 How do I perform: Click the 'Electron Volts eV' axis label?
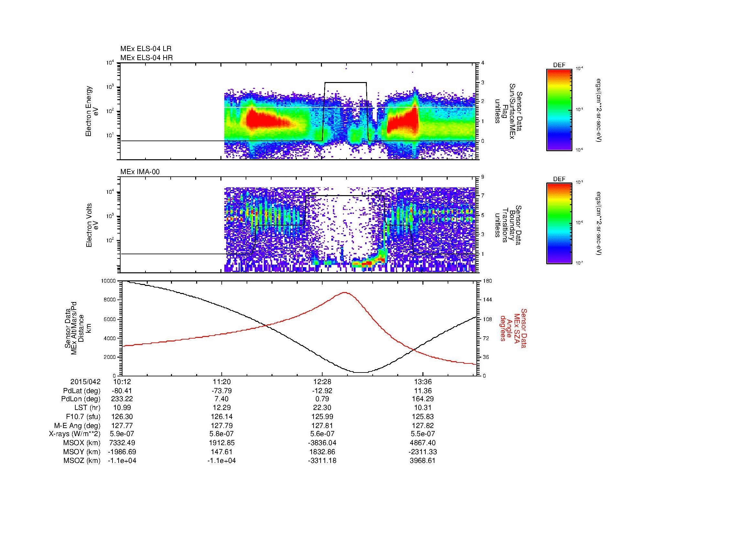(92, 225)
